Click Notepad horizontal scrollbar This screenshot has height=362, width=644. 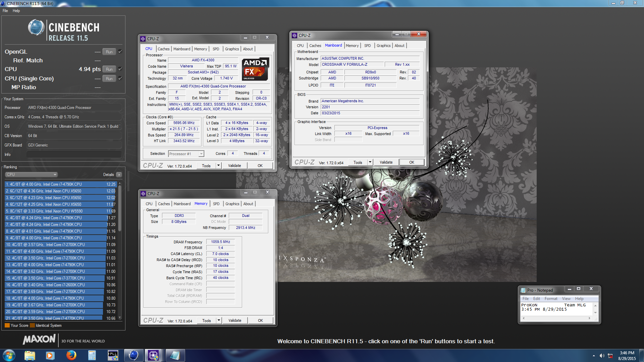[x=556, y=318]
